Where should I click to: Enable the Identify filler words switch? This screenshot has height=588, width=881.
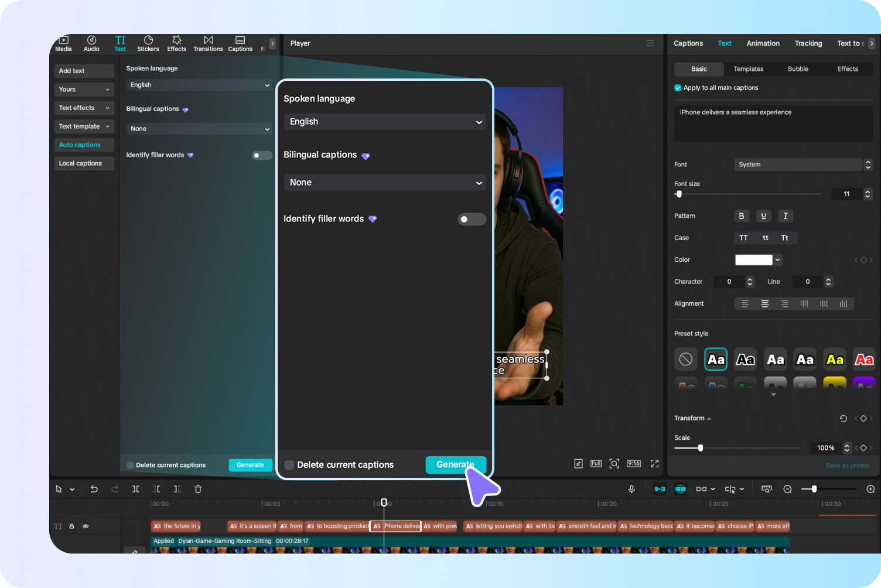[x=472, y=219]
